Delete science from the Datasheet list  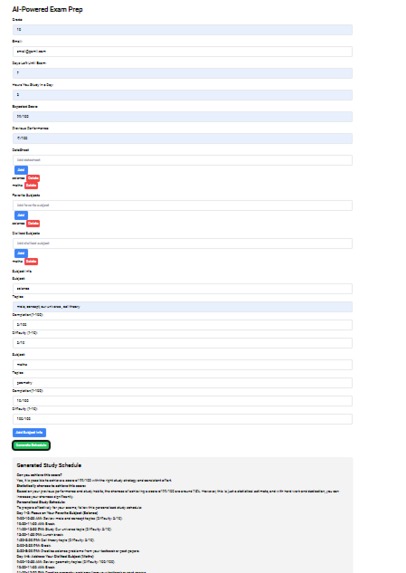[x=33, y=178]
